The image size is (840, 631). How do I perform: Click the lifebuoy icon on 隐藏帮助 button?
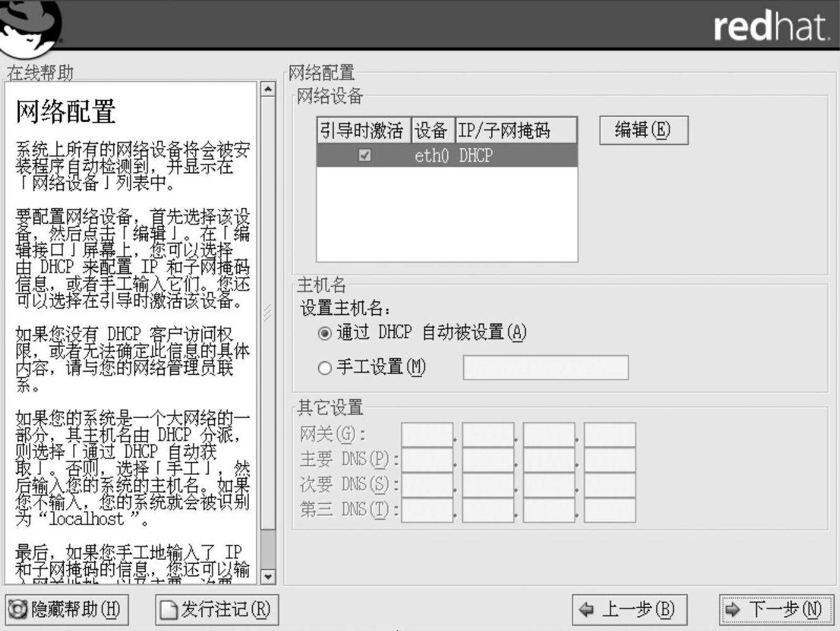tap(18, 610)
